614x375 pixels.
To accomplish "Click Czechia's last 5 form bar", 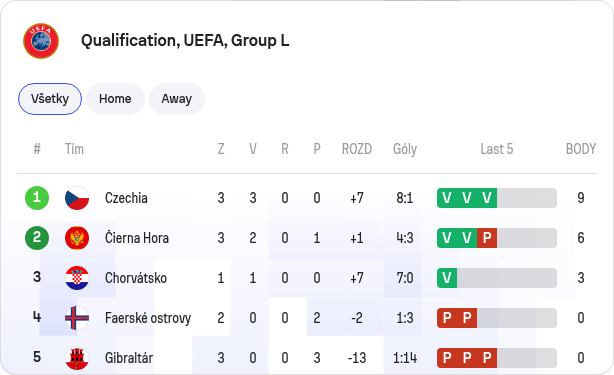I will (497, 198).
